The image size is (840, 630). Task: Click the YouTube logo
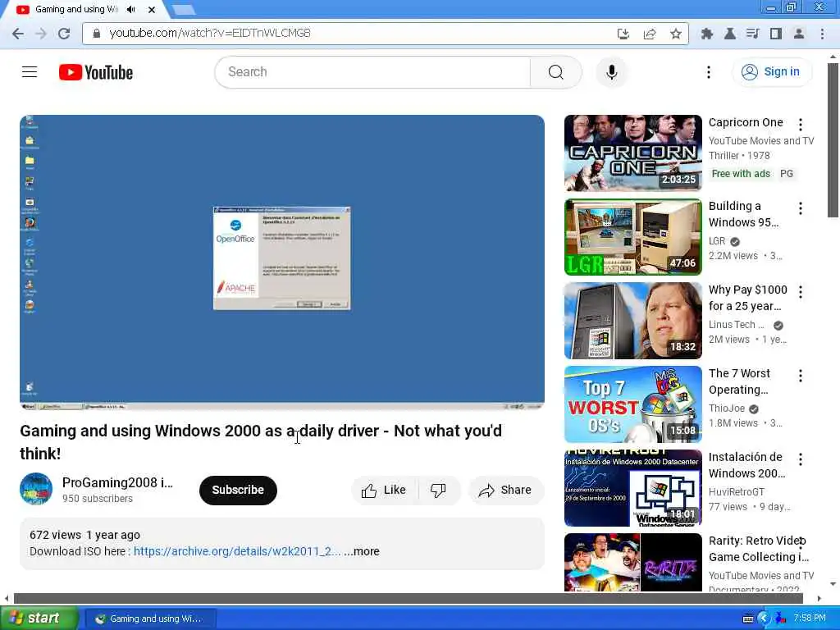click(x=96, y=72)
